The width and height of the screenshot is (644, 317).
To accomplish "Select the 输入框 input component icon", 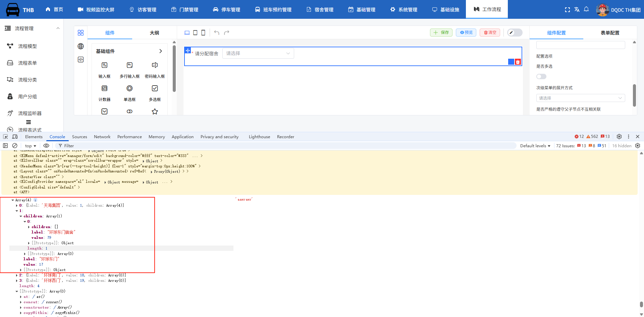I will coord(104,65).
